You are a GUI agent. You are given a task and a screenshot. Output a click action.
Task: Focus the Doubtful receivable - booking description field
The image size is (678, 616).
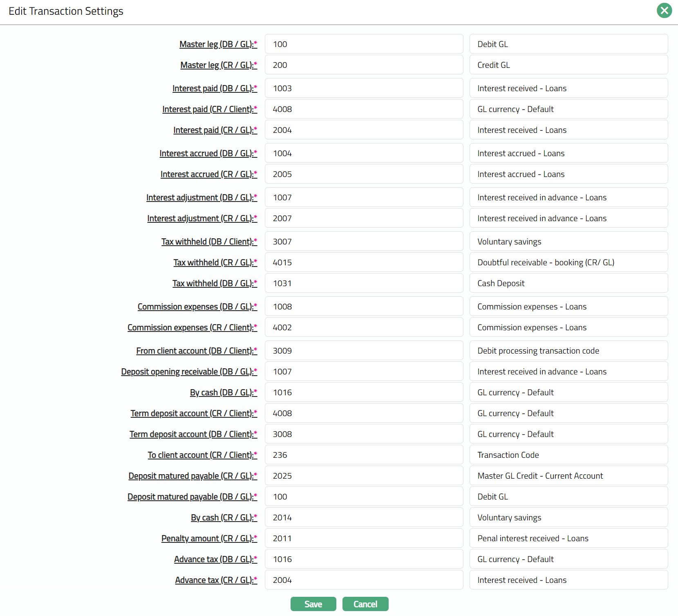pyautogui.click(x=568, y=262)
